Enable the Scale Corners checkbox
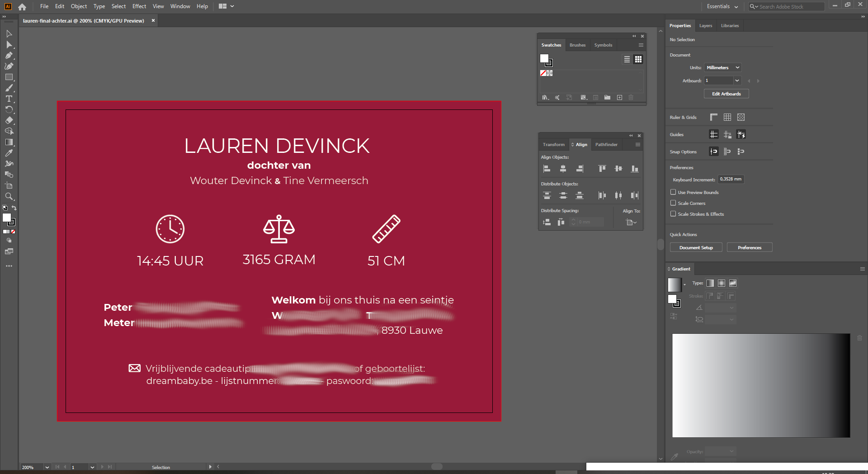Viewport: 868px width, 474px height. [x=673, y=203]
